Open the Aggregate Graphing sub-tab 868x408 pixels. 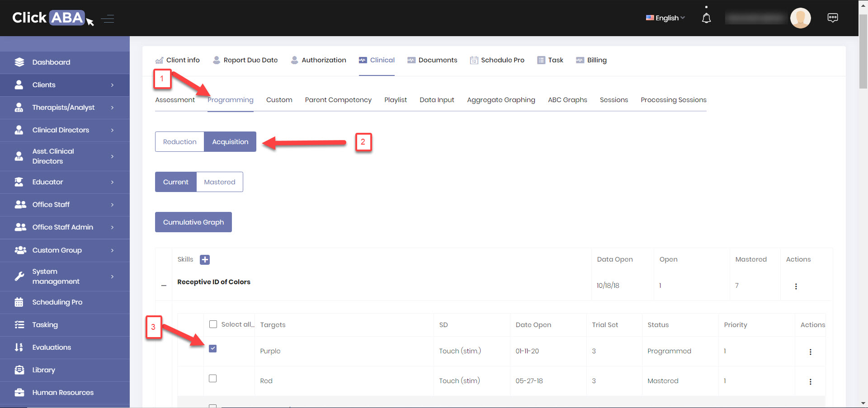coord(501,100)
